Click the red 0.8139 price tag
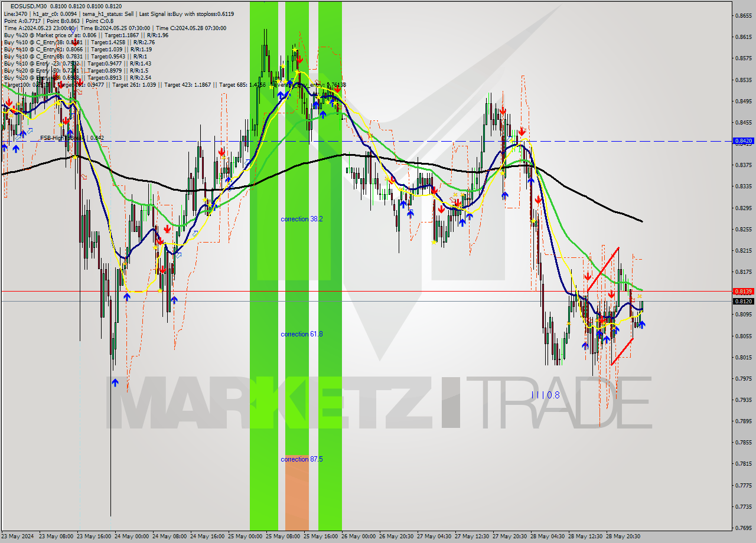Image resolution: width=756 pixels, height=543 pixels. [743, 292]
